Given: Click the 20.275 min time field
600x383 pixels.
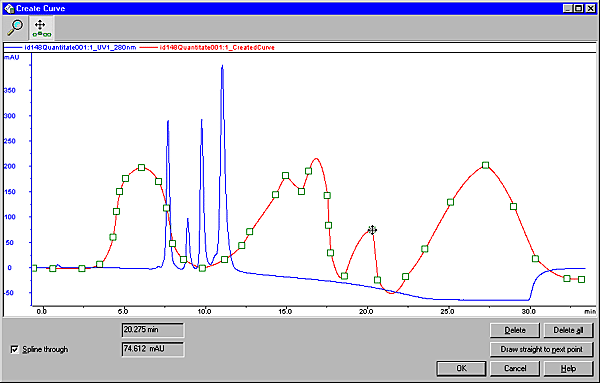Looking at the screenshot, I should (x=153, y=330).
